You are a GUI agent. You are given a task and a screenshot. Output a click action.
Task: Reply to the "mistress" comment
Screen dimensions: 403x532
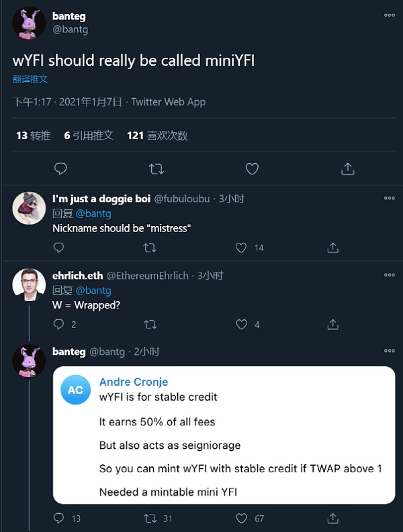(58, 248)
